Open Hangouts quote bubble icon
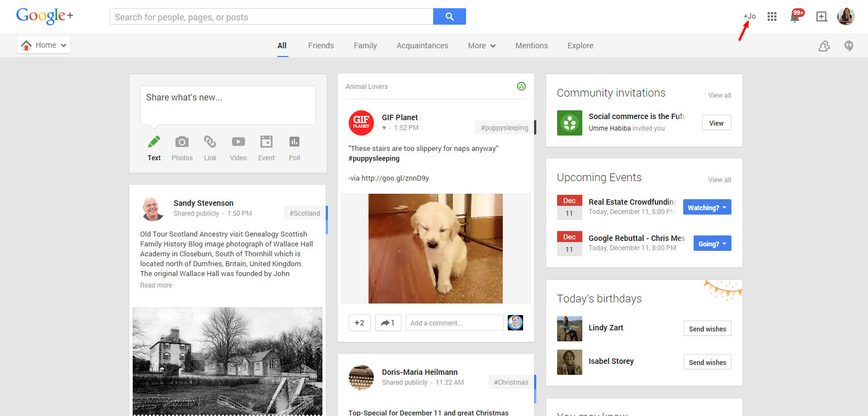The image size is (868, 416). (x=849, y=46)
